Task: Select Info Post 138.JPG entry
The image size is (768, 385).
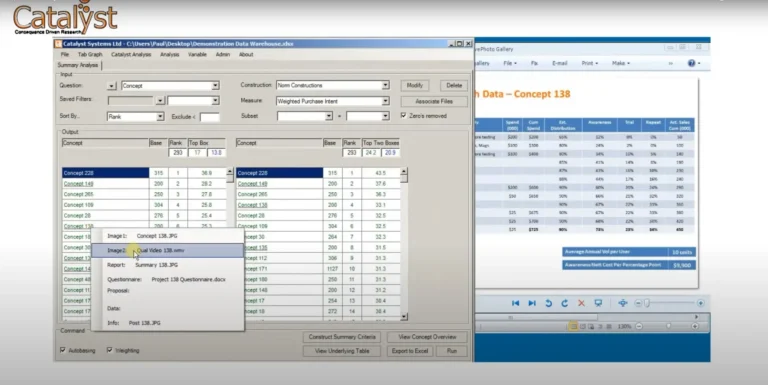Action: tap(168, 323)
